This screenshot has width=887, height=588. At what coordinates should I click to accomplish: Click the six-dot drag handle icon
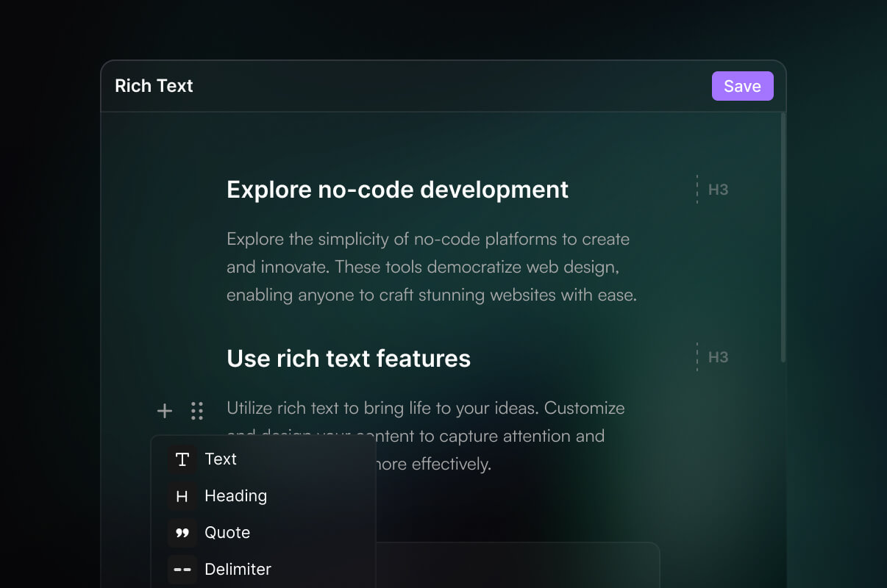[196, 411]
